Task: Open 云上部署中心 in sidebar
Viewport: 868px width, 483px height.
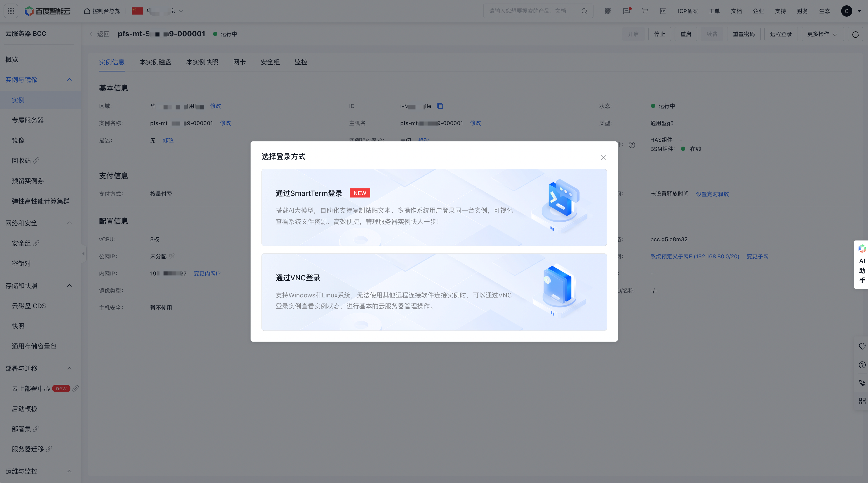Action: coord(31,388)
